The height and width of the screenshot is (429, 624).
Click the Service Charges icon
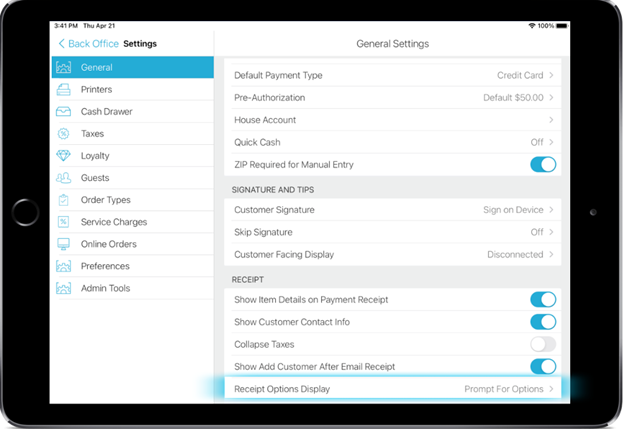[64, 222]
